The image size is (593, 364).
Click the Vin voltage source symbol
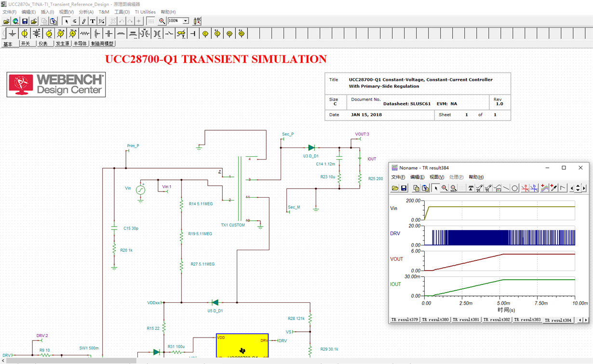pyautogui.click(x=140, y=190)
